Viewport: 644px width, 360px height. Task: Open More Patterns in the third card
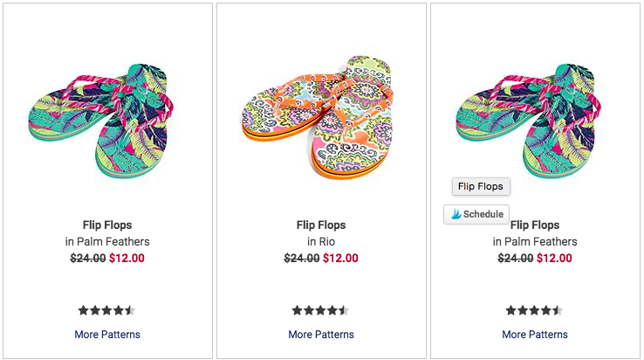click(535, 335)
